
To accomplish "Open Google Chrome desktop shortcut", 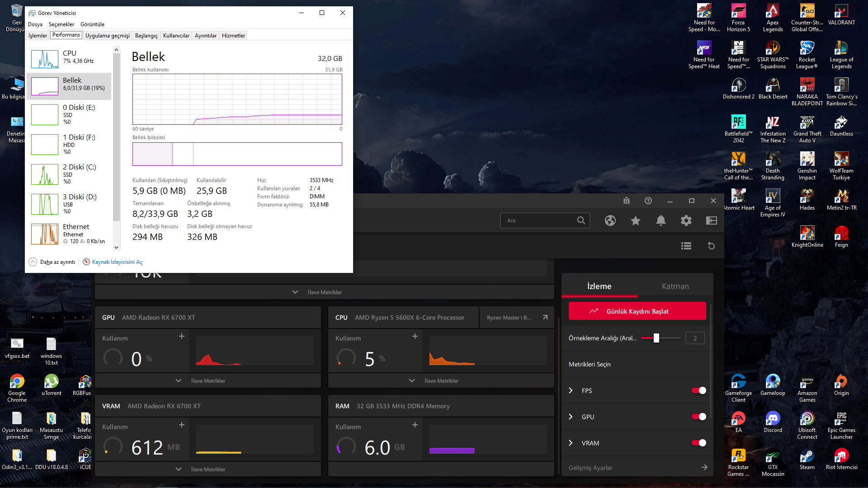I will point(17,389).
